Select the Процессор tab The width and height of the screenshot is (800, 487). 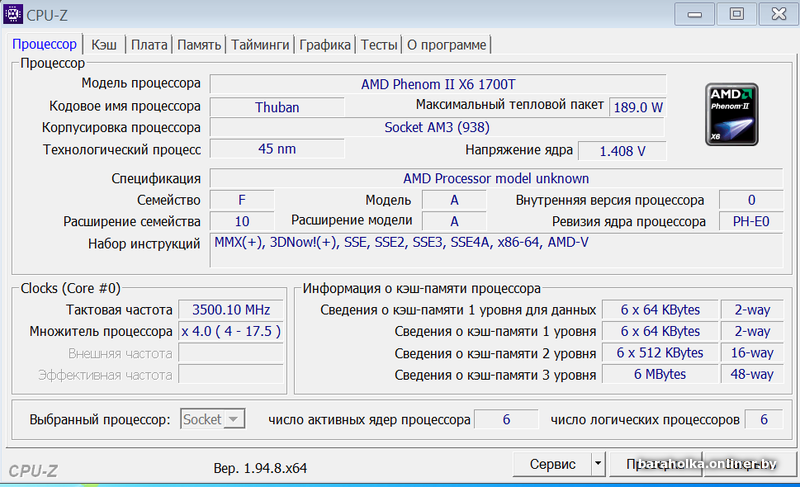(x=44, y=44)
